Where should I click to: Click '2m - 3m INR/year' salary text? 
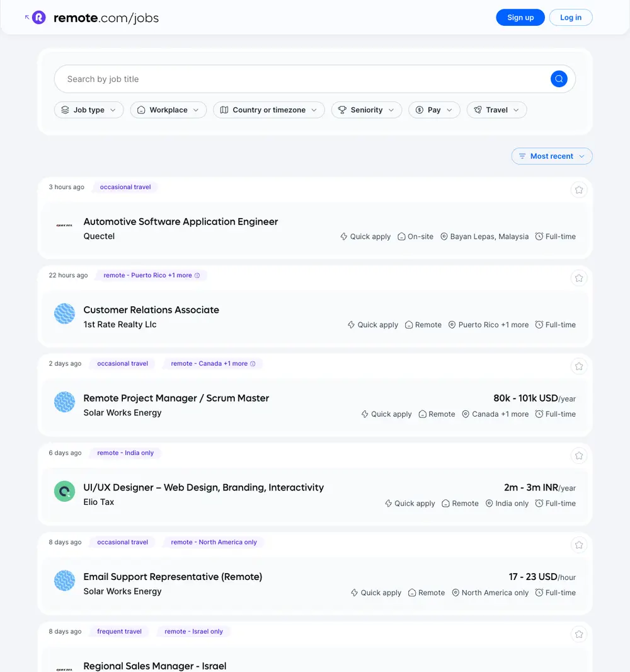[540, 487]
